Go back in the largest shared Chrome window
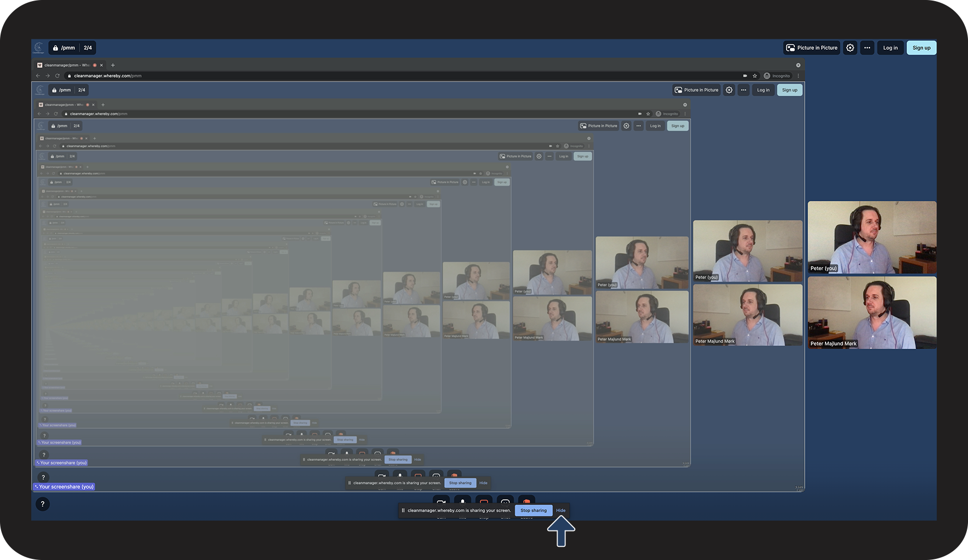 (x=38, y=76)
